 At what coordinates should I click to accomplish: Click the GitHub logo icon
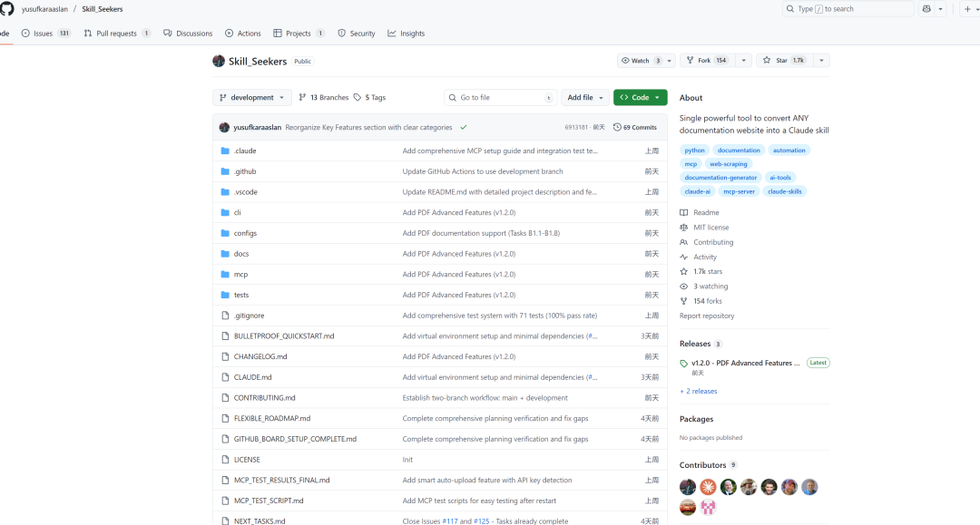point(5,9)
